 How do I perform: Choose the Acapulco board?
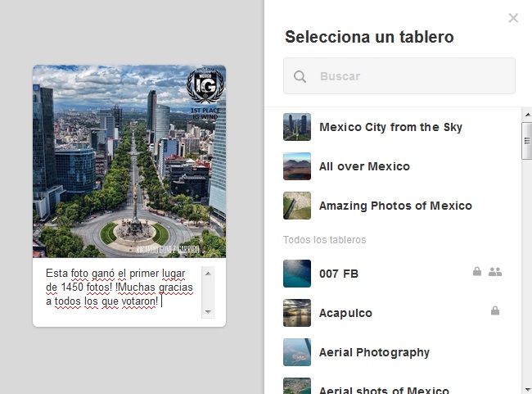[x=393, y=313]
